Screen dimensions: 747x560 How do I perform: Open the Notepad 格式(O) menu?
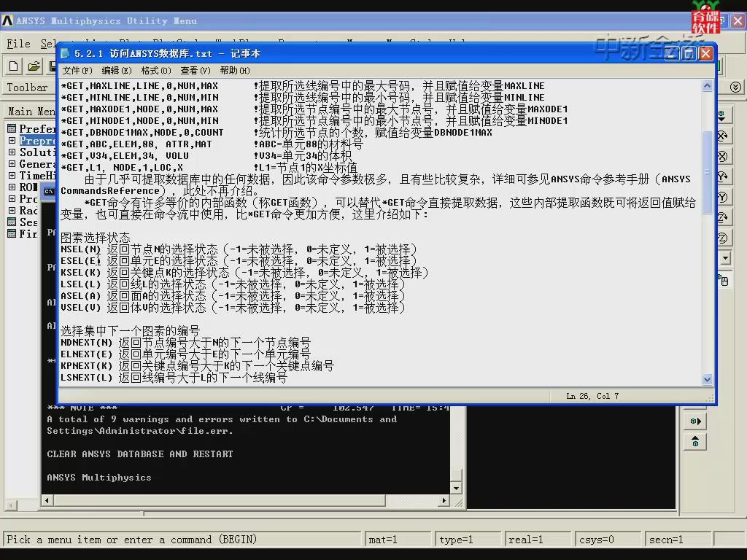156,71
